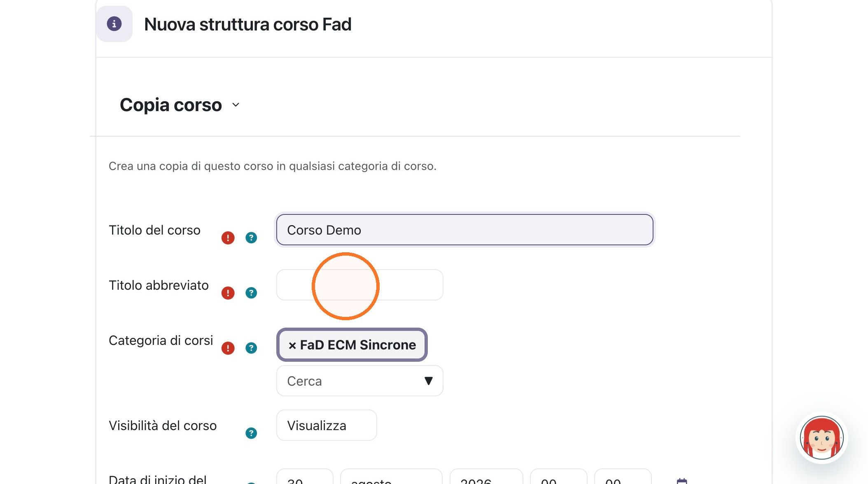This screenshot has width=868, height=484.
Task: Click the Copia corso heading
Action: point(171,105)
